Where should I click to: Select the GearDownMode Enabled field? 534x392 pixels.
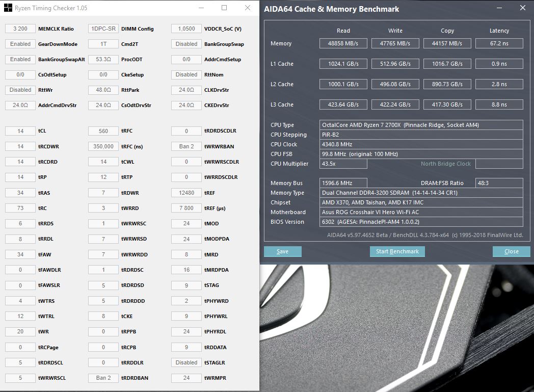tap(20, 44)
